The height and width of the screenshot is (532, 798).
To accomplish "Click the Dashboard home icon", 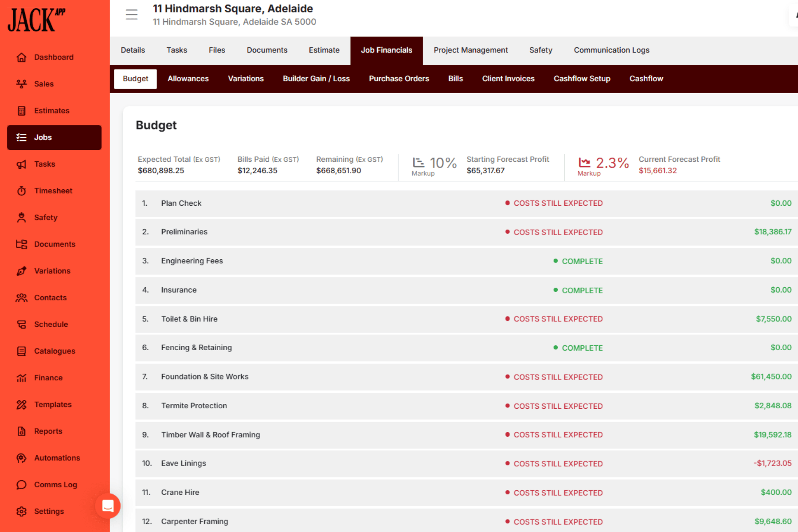I will click(21, 57).
